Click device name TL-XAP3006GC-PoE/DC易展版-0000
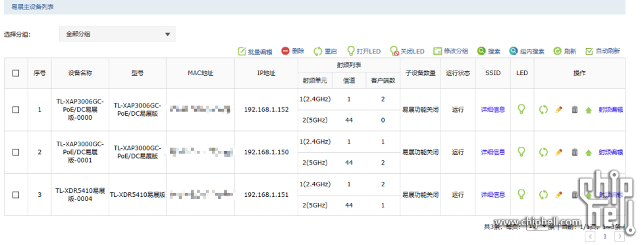The width and height of the screenshot is (644, 245). point(80,110)
